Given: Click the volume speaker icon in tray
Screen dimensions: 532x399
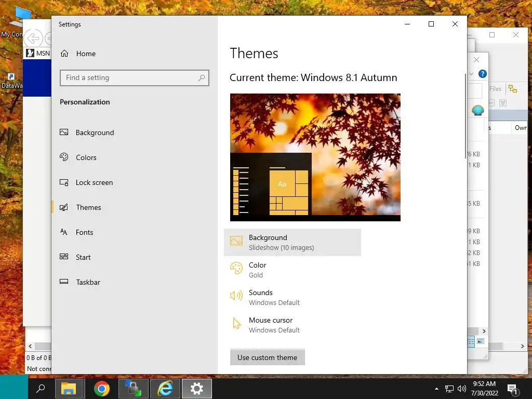Looking at the screenshot, I should click(462, 389).
